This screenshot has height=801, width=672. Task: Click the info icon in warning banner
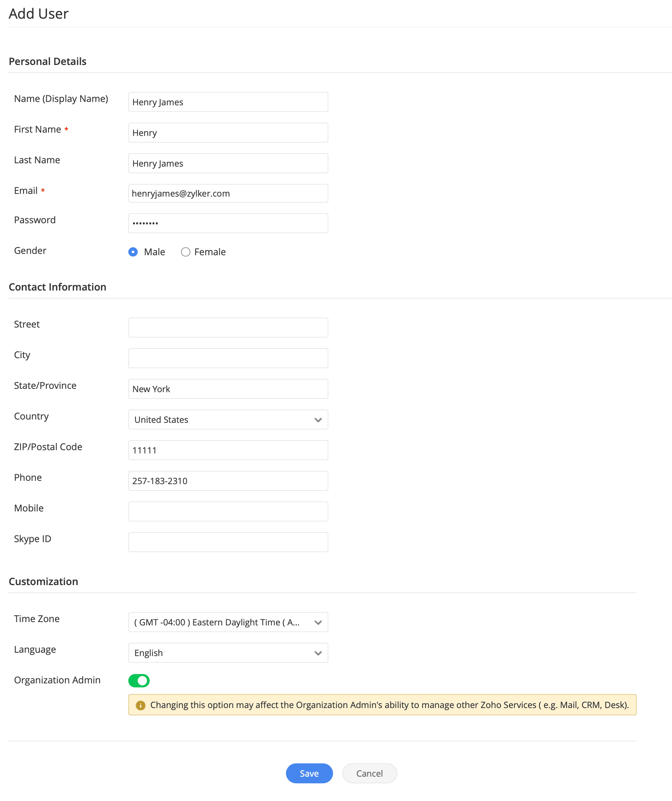pos(140,705)
